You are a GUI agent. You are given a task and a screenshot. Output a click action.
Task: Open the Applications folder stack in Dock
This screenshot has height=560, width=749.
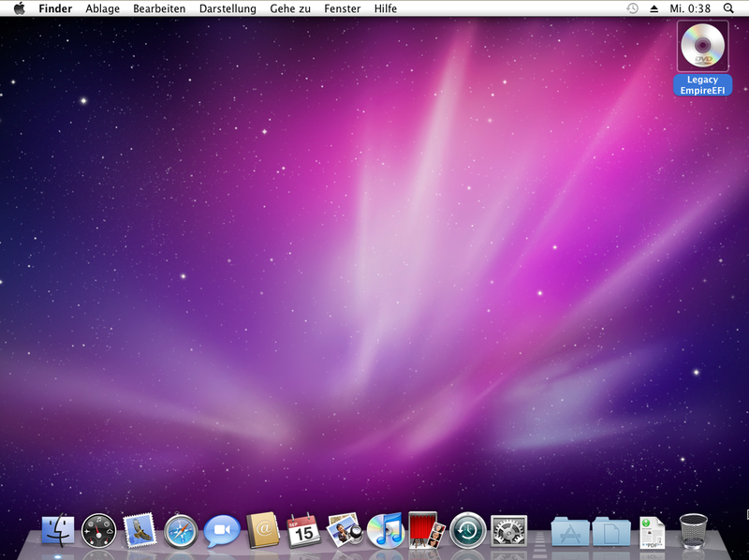tap(570, 532)
